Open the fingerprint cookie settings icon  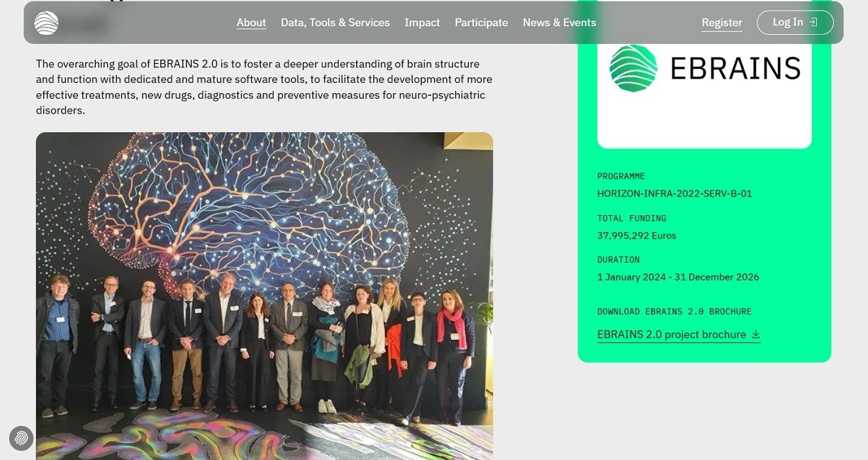click(21, 438)
